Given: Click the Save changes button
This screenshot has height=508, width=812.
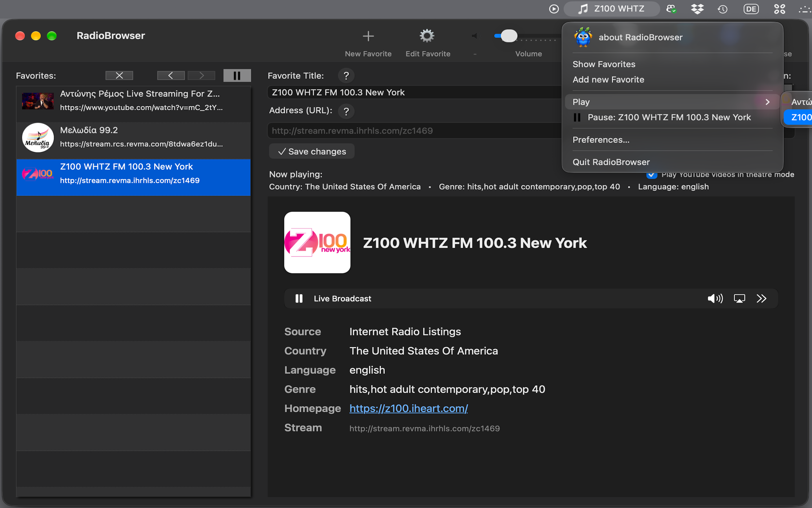Looking at the screenshot, I should 312,151.
